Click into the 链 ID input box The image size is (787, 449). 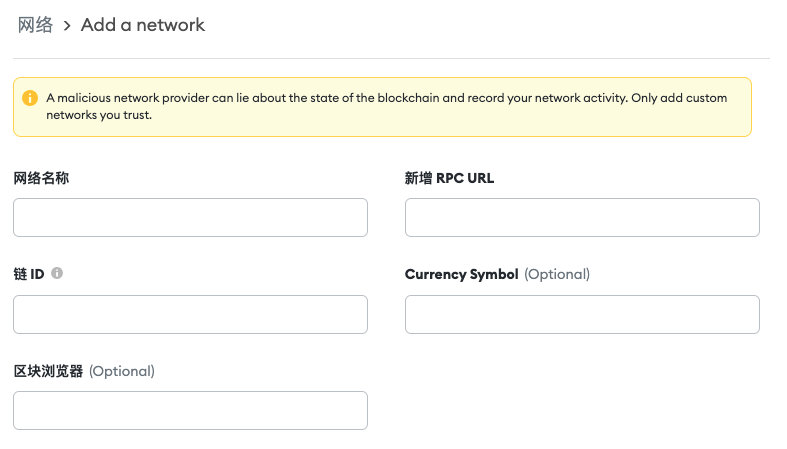coord(190,314)
